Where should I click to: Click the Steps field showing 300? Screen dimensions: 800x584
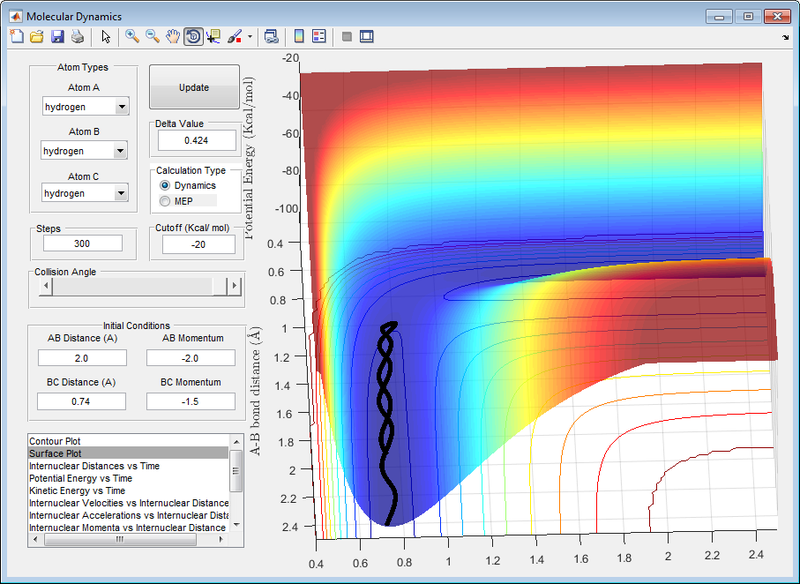82,243
